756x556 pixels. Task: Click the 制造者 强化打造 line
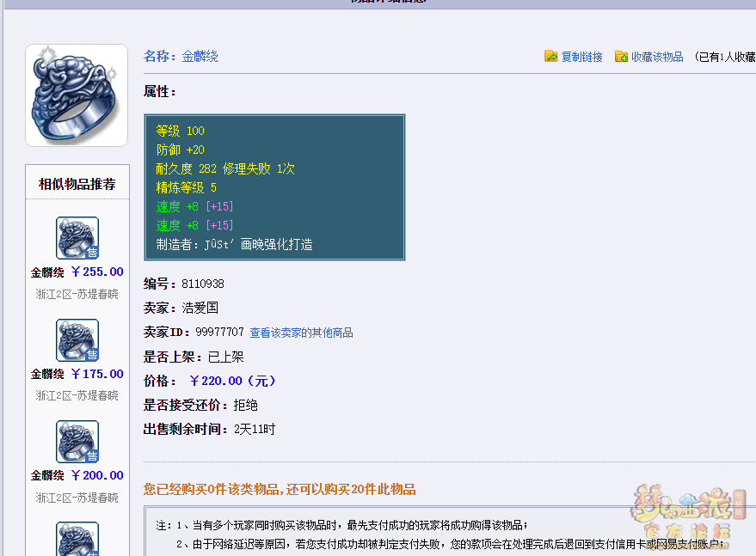[234, 244]
